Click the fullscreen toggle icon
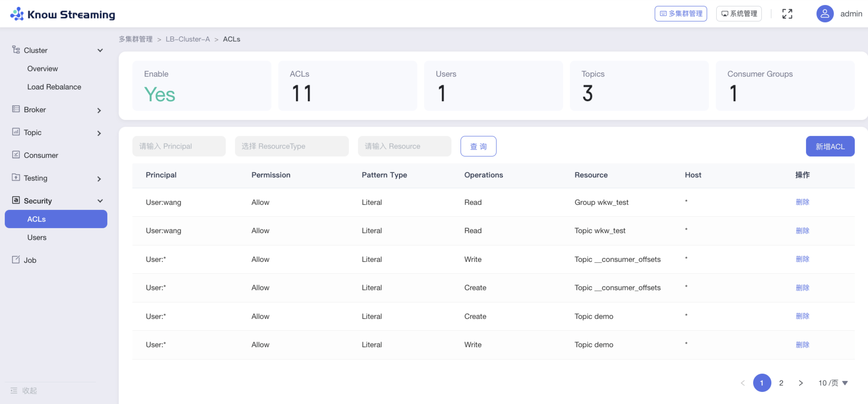The image size is (868, 404). click(787, 14)
